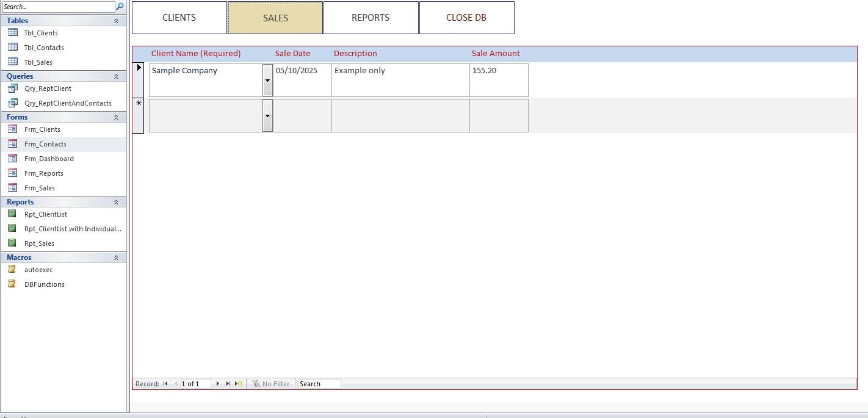Click the Frm_Sales form icon
Image resolution: width=868 pixels, height=418 pixels.
tap(12, 188)
